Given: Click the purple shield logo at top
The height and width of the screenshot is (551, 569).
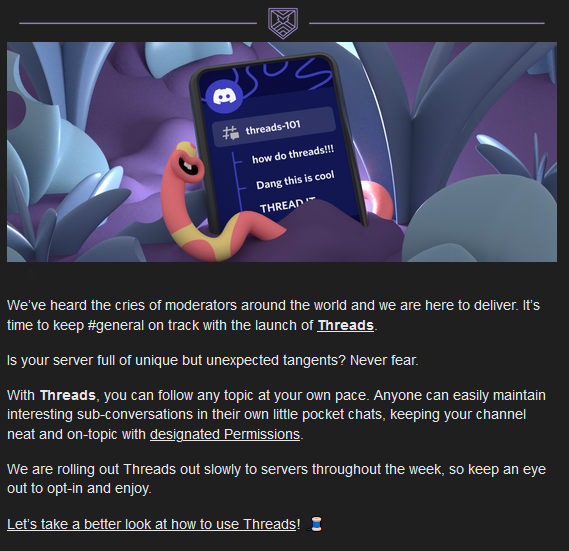Looking at the screenshot, I should point(283,23).
